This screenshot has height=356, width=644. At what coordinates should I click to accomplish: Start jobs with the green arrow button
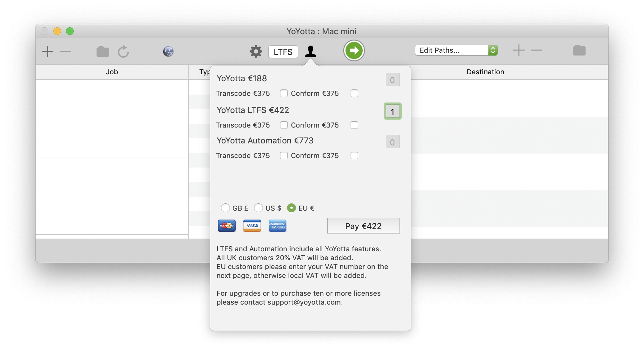tap(354, 50)
